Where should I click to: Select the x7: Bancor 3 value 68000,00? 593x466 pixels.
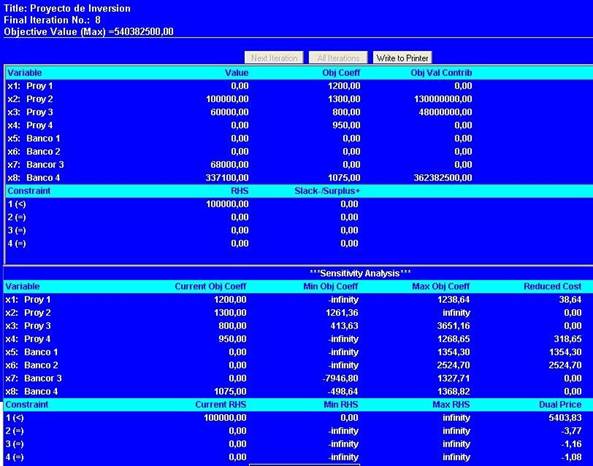tap(230, 165)
